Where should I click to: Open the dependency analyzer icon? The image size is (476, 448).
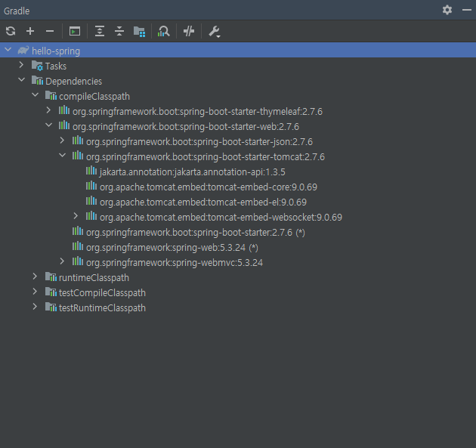click(164, 31)
